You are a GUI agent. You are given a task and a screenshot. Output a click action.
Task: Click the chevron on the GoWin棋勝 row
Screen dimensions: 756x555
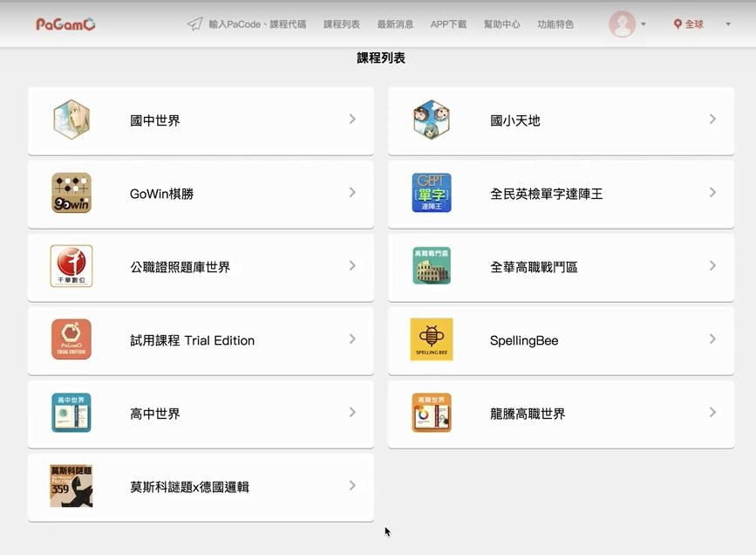[x=352, y=193]
